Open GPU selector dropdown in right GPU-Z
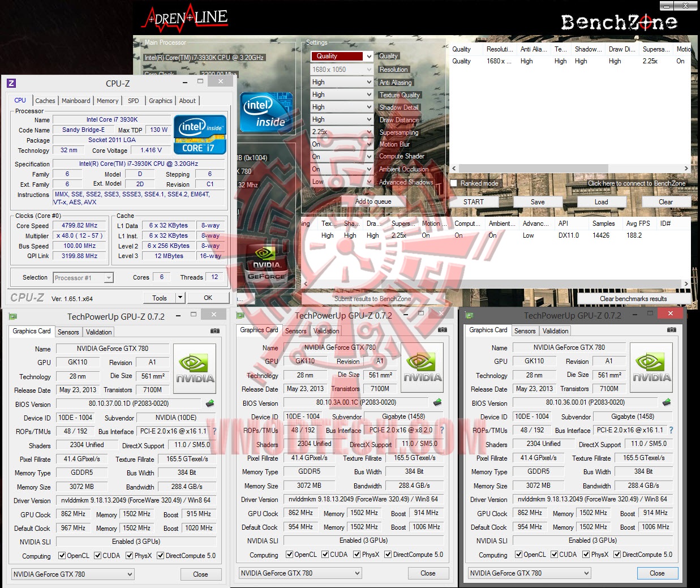The image size is (700, 588). click(529, 573)
